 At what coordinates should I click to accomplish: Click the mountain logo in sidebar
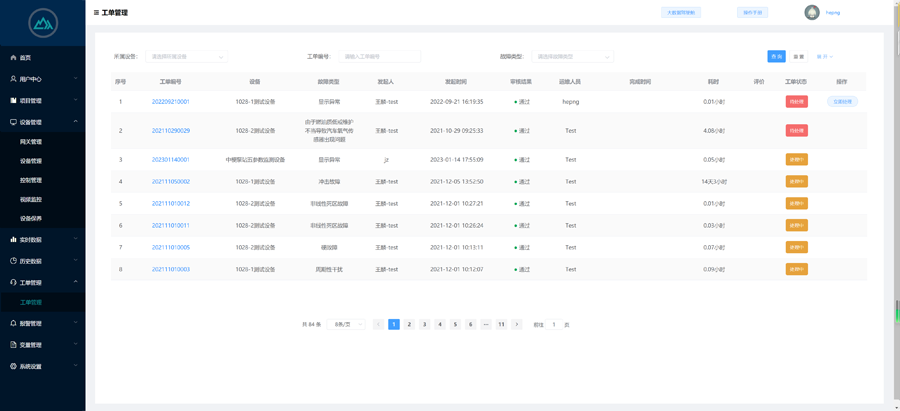click(42, 22)
